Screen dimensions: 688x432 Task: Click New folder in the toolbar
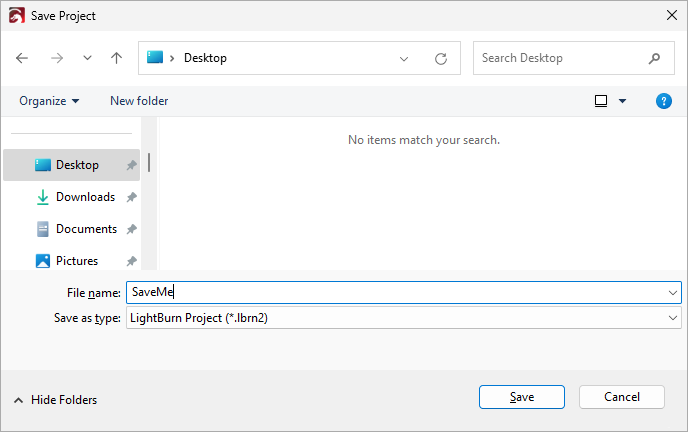(x=139, y=101)
